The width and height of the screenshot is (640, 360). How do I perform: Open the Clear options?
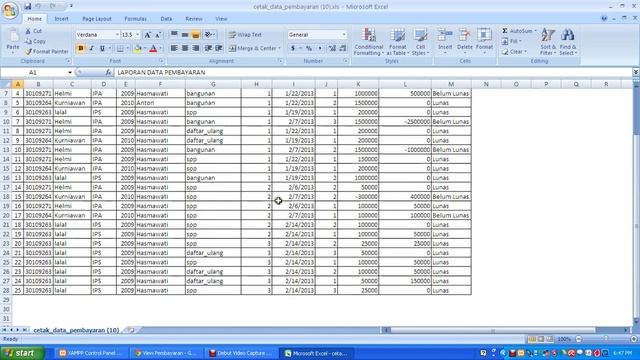pyautogui.click(x=514, y=52)
